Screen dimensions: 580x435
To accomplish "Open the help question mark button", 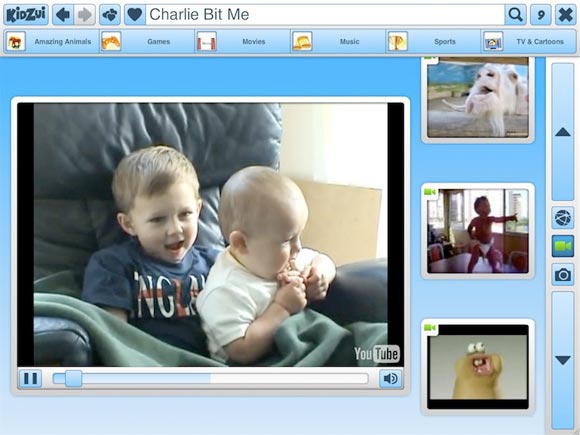I will point(541,15).
